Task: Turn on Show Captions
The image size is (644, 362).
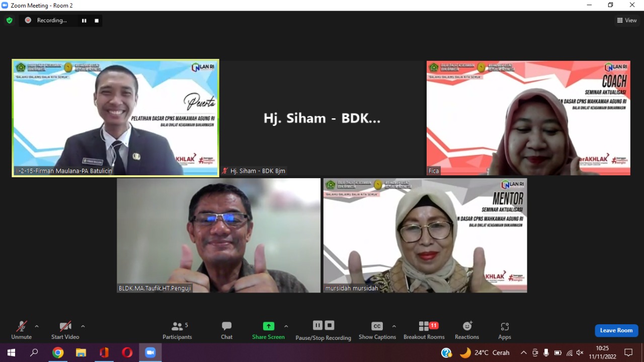Action: point(377,330)
